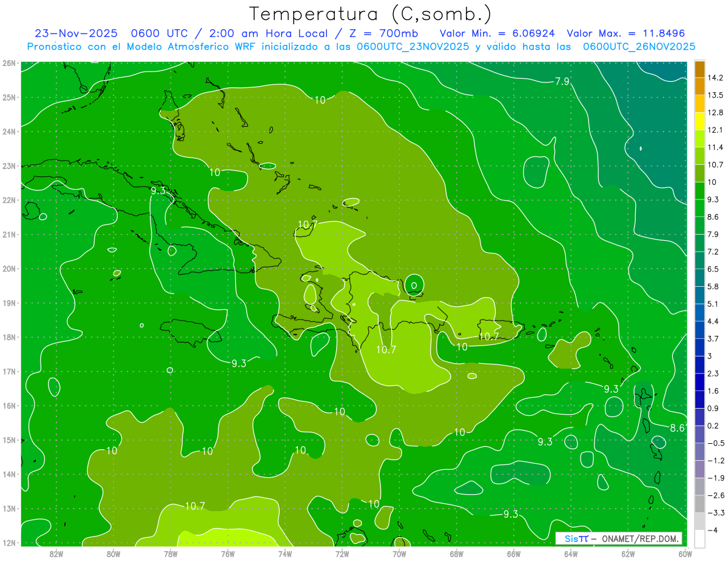
Task: Click the 68W longitude axis label
Action: pos(456,554)
